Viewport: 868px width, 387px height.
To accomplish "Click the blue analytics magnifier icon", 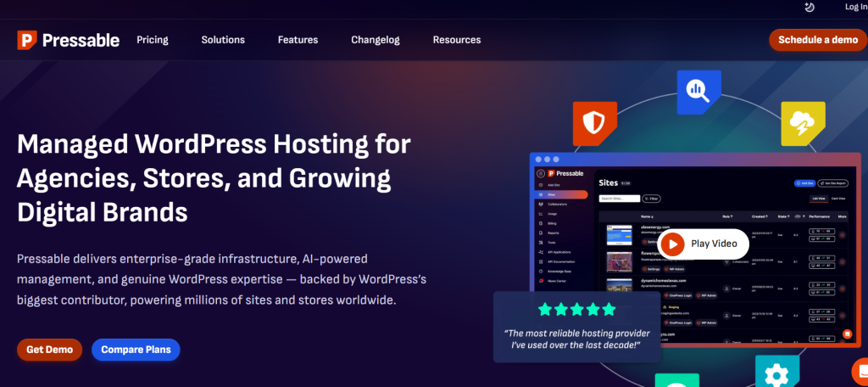I will point(698,92).
